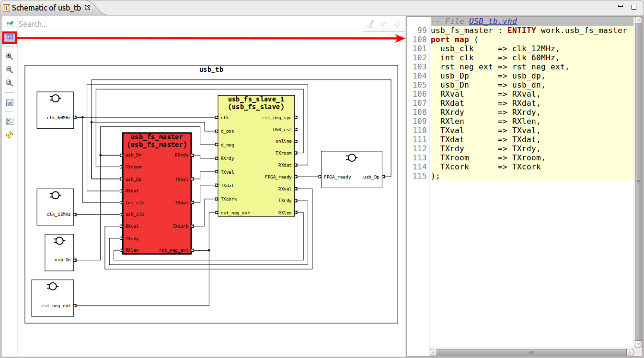Select the clk_60MHz clock instance

[x=55, y=110]
